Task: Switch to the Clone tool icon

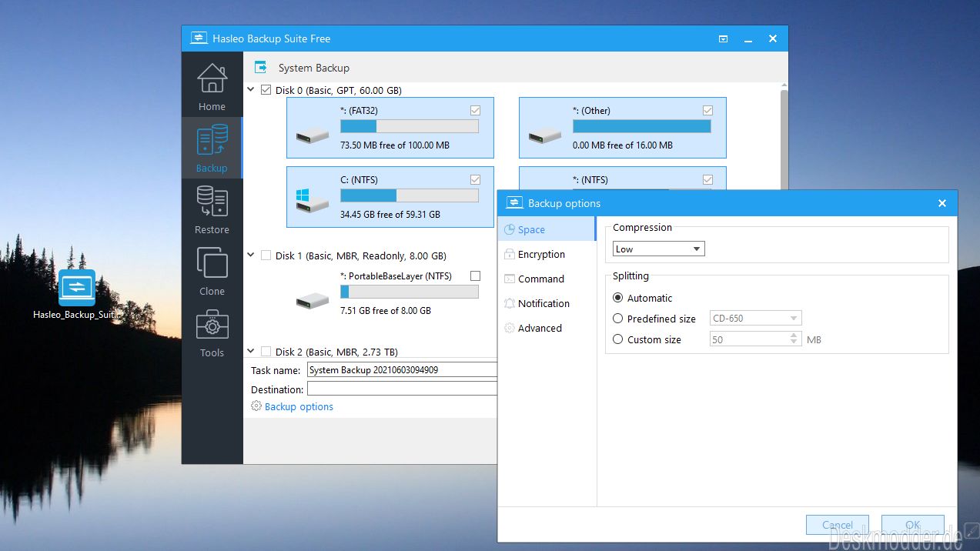Action: pos(212,263)
